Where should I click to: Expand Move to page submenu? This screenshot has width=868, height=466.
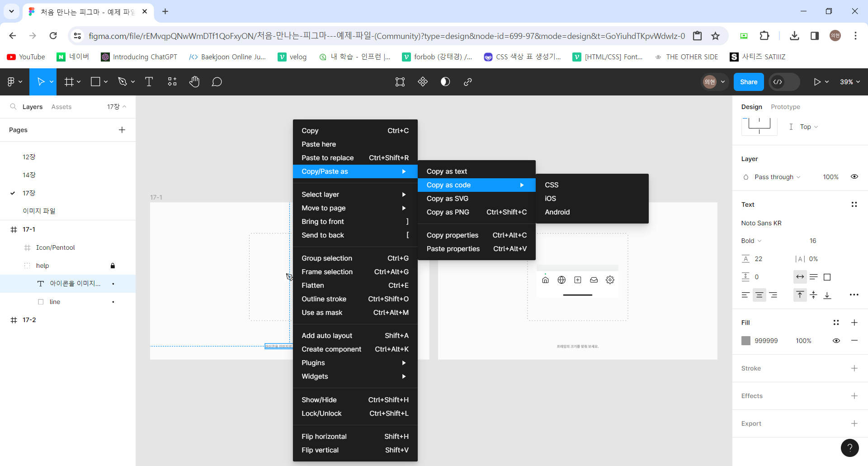click(x=355, y=208)
